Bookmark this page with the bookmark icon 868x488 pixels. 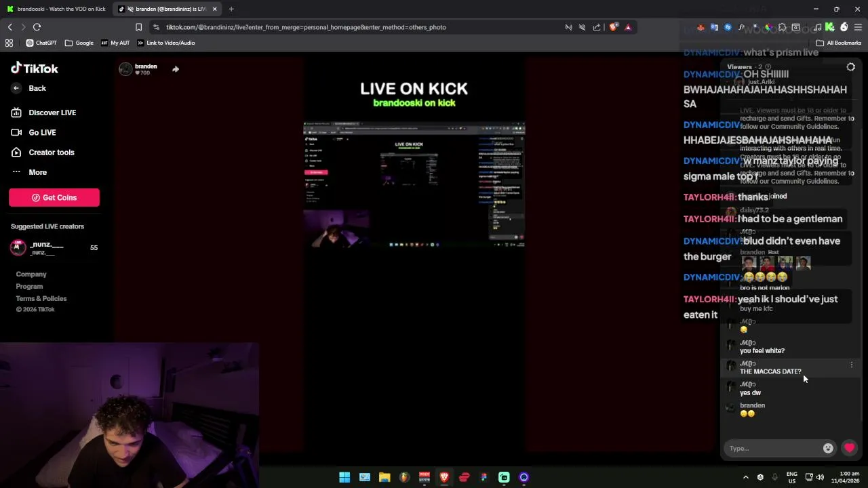(x=138, y=27)
